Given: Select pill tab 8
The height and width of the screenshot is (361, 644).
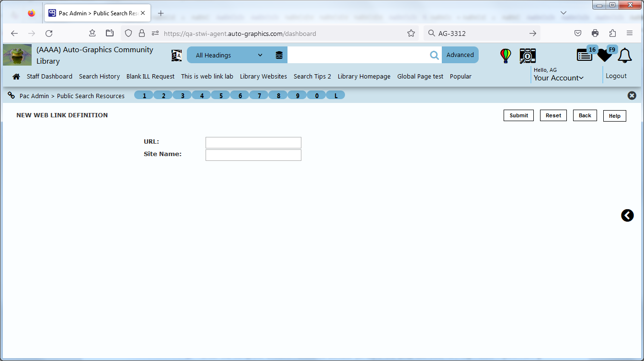Looking at the screenshot, I should pyautogui.click(x=278, y=95).
